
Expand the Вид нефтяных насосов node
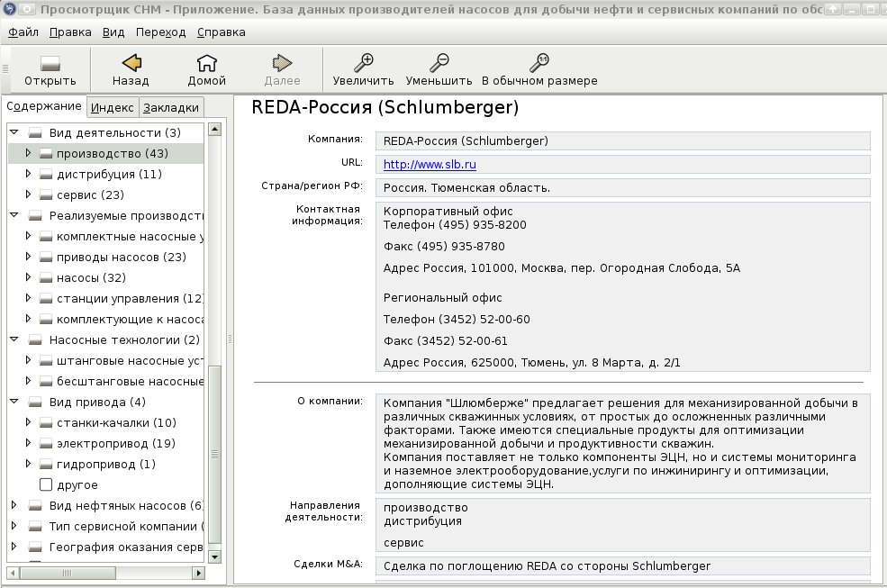coord(14,505)
